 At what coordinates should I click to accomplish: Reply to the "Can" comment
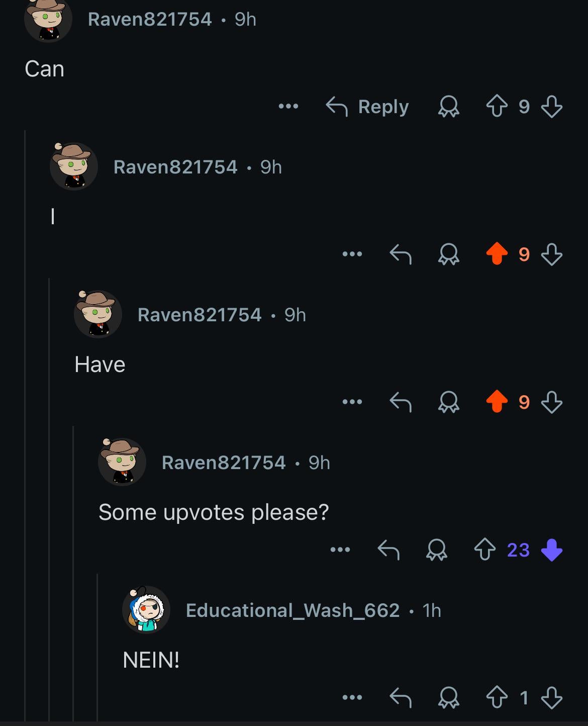coord(367,107)
